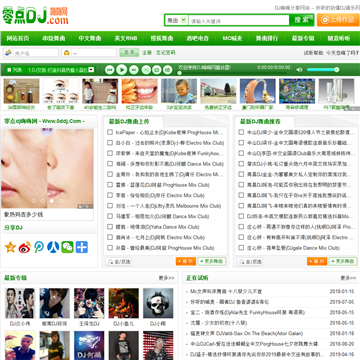Click the play button in the player
The width and height of the screenshot is (360, 360).
[x=122, y=70]
